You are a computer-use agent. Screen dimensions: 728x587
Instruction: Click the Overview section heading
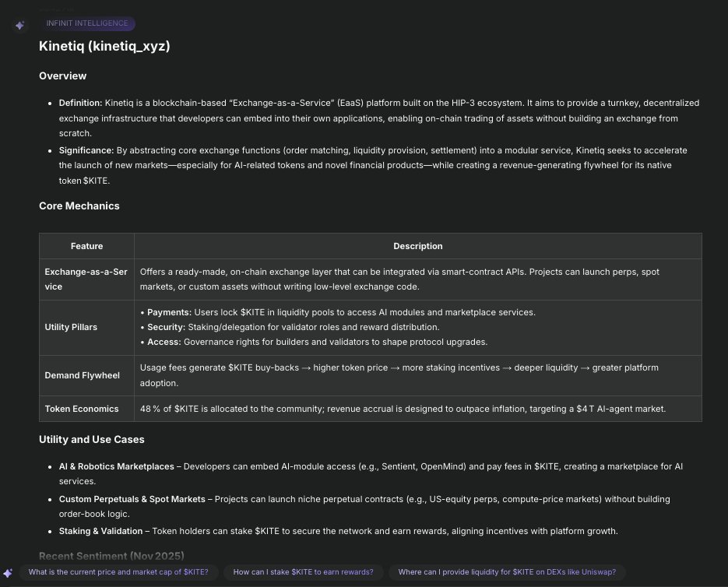pyautogui.click(x=62, y=76)
